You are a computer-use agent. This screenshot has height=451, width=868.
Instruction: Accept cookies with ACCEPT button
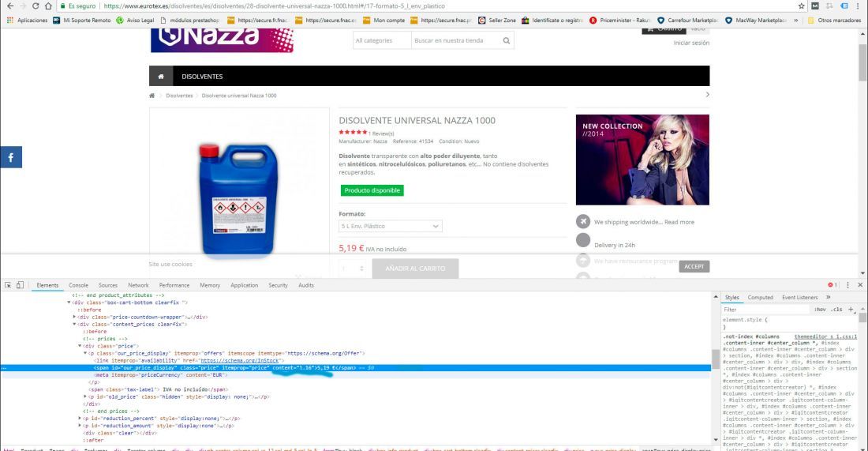[694, 266]
